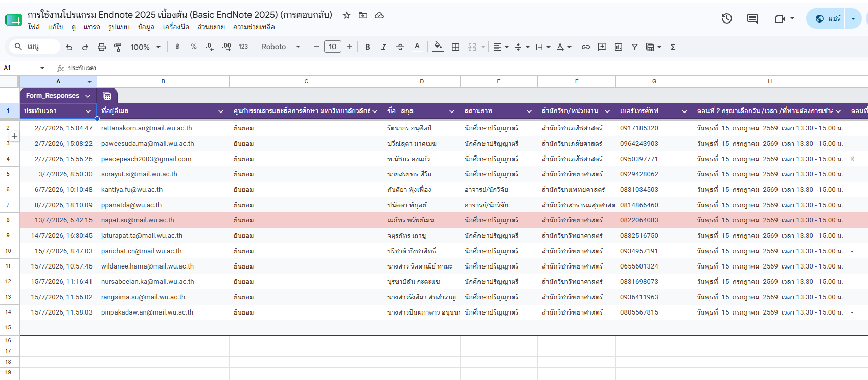The width and height of the screenshot is (868, 380).
Task: Open the สถานภาพ column dropdown
Action: pyautogui.click(x=529, y=111)
